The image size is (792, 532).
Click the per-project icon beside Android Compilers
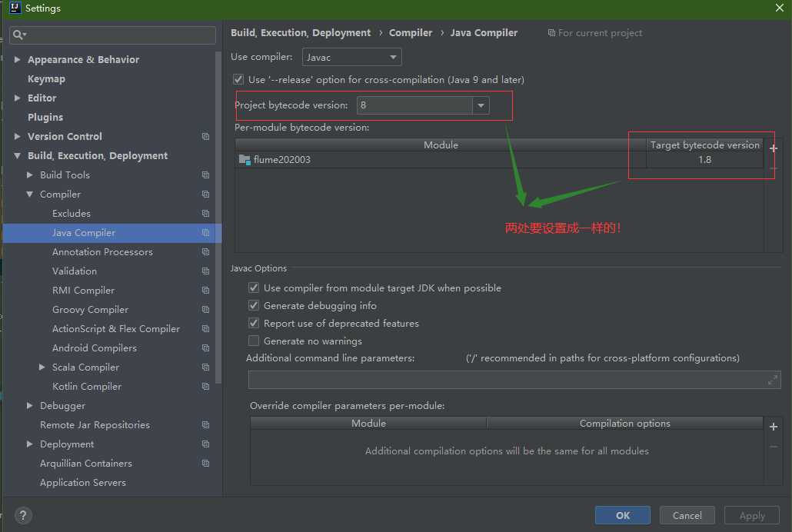(205, 347)
